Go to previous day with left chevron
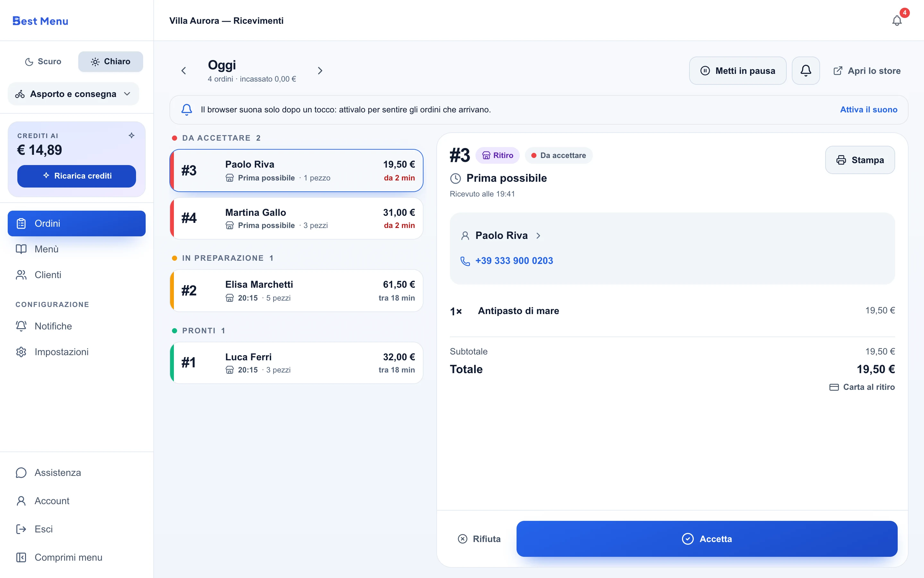Screen dimensions: 924x578 [184, 71]
